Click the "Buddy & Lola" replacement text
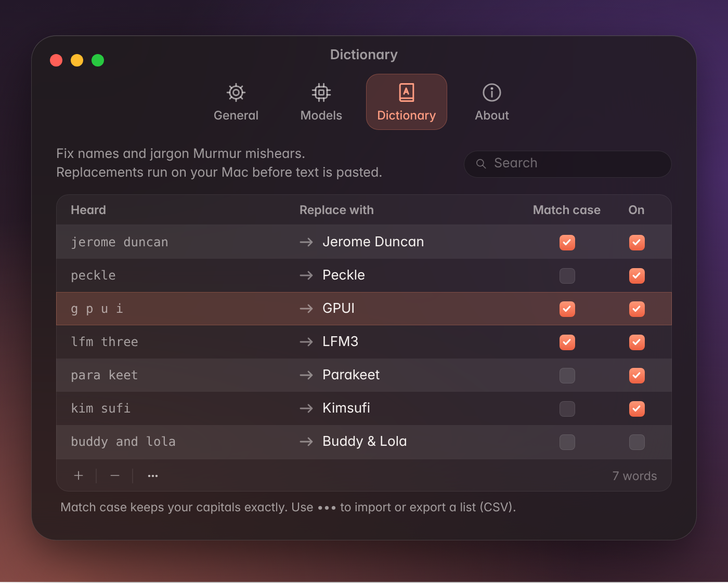The width and height of the screenshot is (728, 583). point(365,442)
